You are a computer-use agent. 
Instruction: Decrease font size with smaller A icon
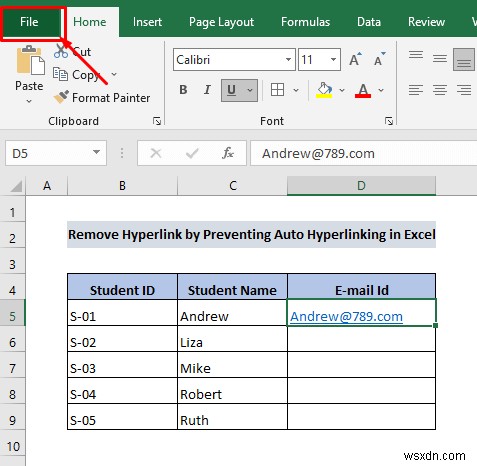379,60
